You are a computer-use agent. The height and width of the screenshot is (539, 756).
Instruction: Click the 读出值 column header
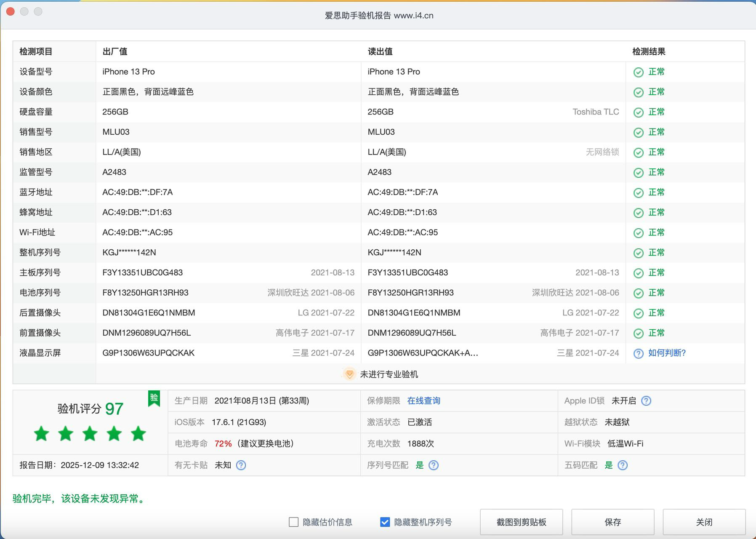(x=380, y=51)
